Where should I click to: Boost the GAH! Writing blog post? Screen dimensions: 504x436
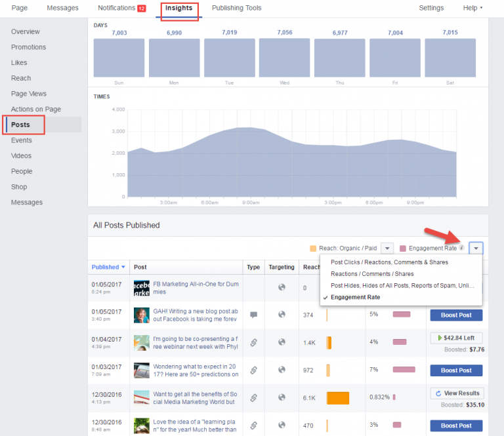click(x=456, y=315)
